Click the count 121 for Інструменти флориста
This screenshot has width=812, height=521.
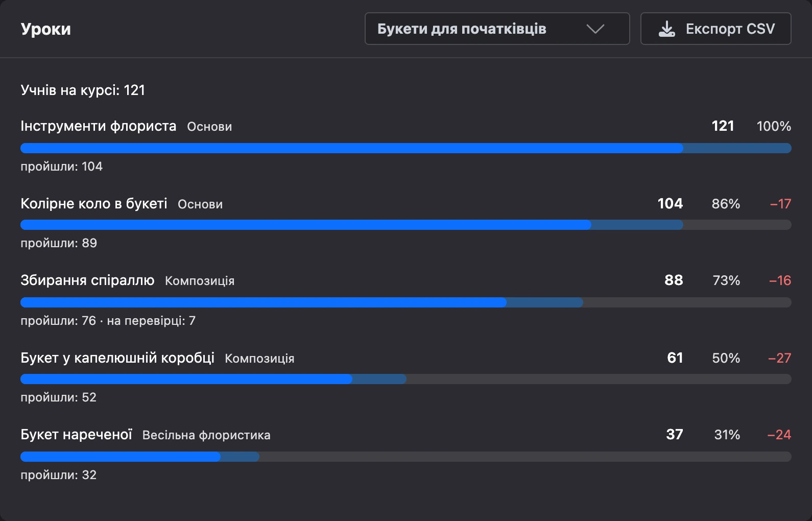723,126
